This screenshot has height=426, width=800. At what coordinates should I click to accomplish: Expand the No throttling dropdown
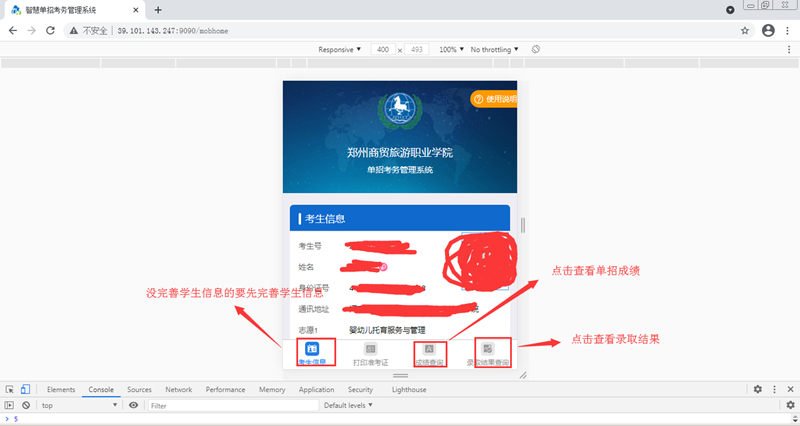pos(494,49)
